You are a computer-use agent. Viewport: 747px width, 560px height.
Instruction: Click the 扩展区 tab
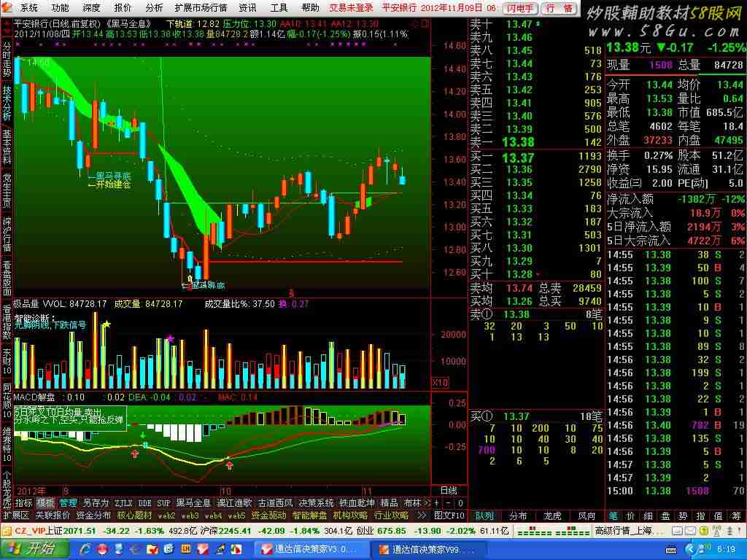coord(16,516)
